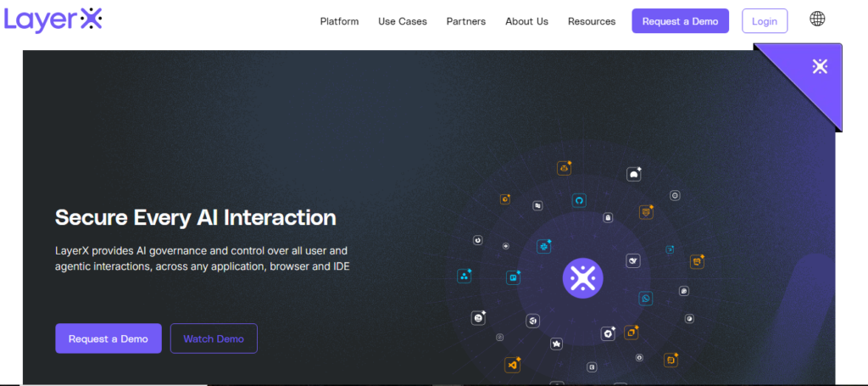Click the Login button
The height and width of the screenshot is (386, 868).
click(x=765, y=21)
